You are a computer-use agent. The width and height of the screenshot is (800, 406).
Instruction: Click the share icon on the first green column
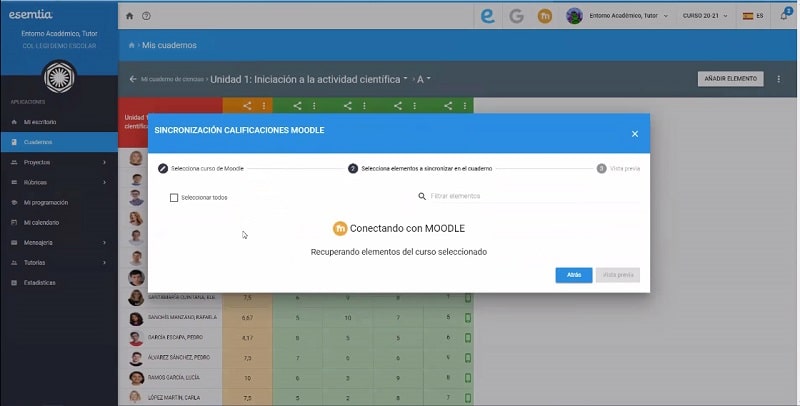tap(297, 106)
